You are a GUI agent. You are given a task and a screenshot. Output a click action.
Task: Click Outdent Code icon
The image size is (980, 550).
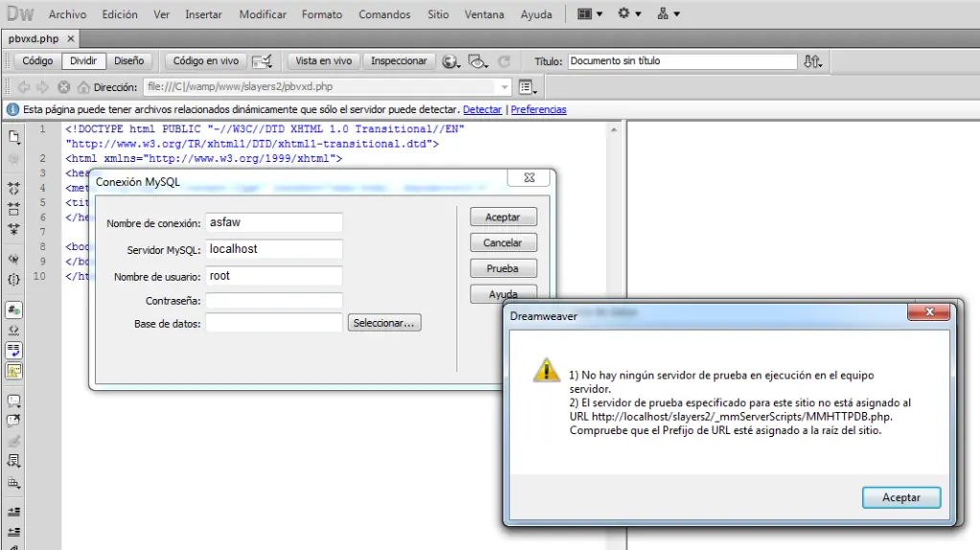click(x=13, y=532)
